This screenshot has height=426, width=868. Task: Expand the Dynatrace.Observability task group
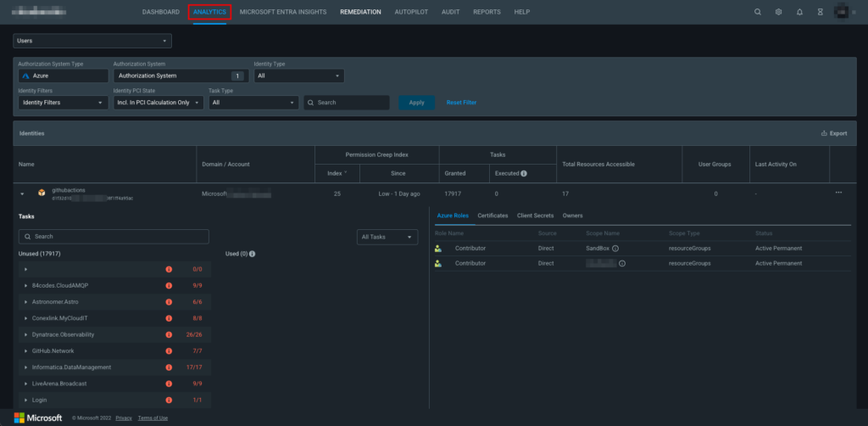26,334
